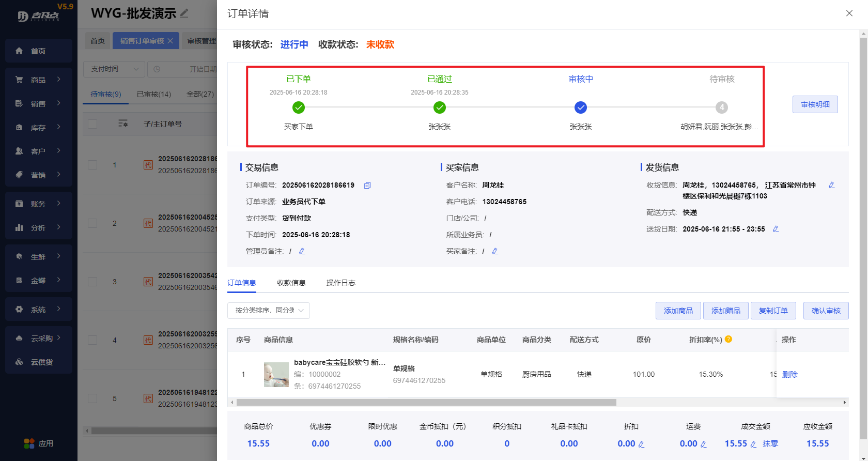Edit the discount (折扣) amount pencil icon
Screen dimensions: 868x461
click(641, 444)
